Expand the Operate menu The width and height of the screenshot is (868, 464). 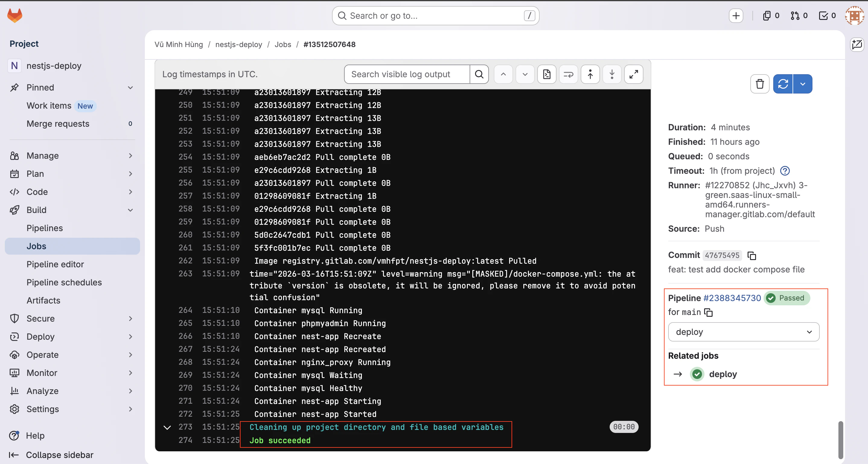(x=130, y=355)
